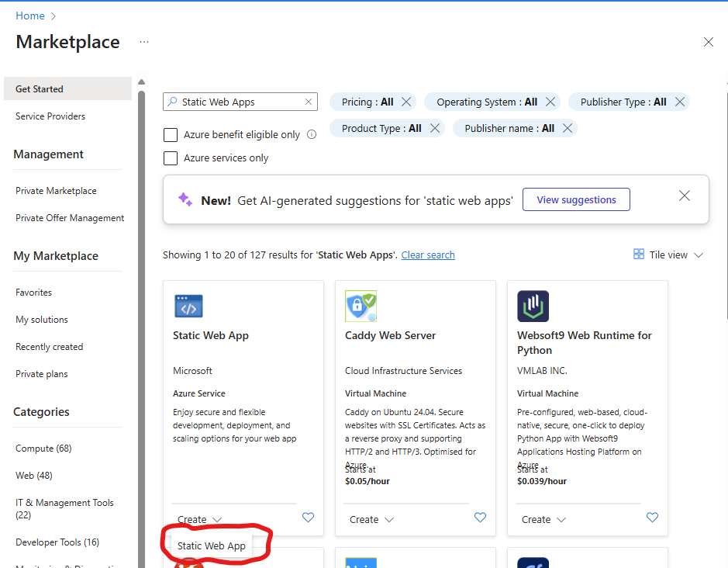Select Static Web App from Create menu
Viewport: 728px width, 568px height.
point(212,545)
